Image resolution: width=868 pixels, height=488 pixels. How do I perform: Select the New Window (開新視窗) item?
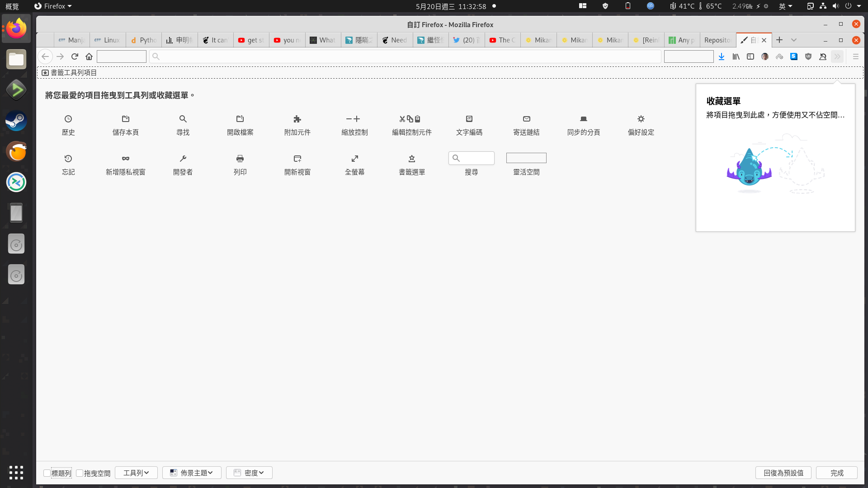(297, 165)
